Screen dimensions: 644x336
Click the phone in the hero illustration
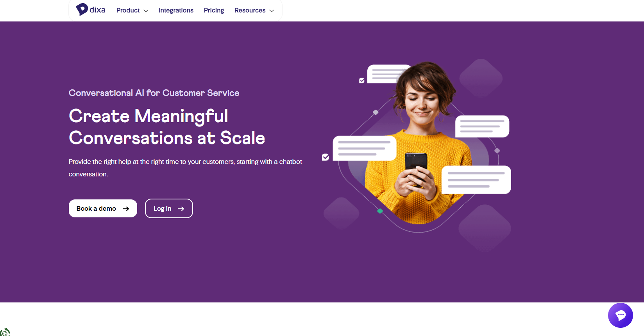coord(416,169)
